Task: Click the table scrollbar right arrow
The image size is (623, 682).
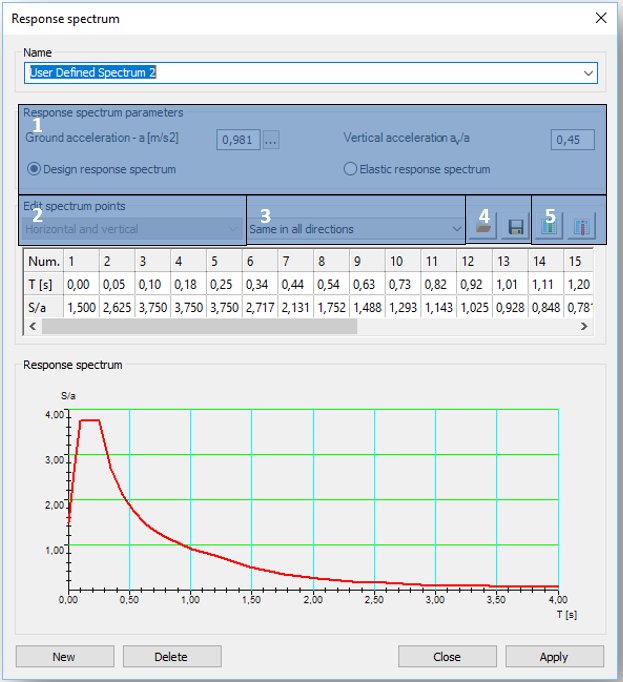Action: (584, 326)
